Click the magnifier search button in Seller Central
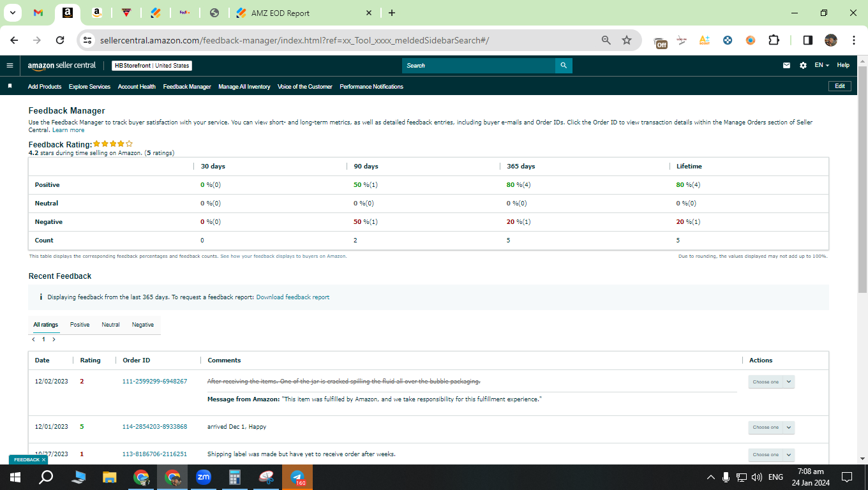 [x=564, y=65]
